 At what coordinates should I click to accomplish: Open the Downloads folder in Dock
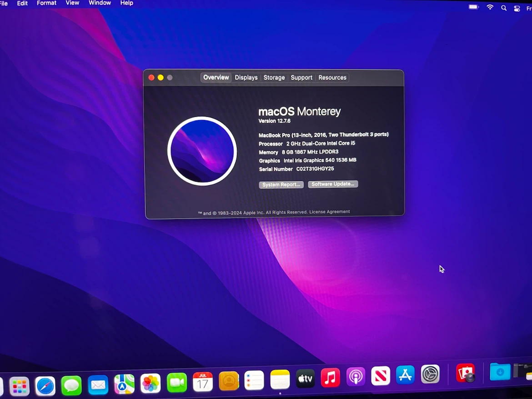pyautogui.click(x=500, y=372)
